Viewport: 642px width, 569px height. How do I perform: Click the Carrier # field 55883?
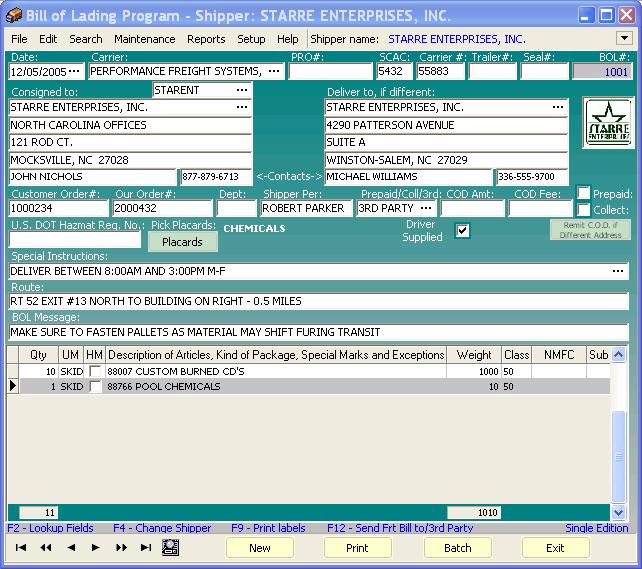[x=441, y=71]
